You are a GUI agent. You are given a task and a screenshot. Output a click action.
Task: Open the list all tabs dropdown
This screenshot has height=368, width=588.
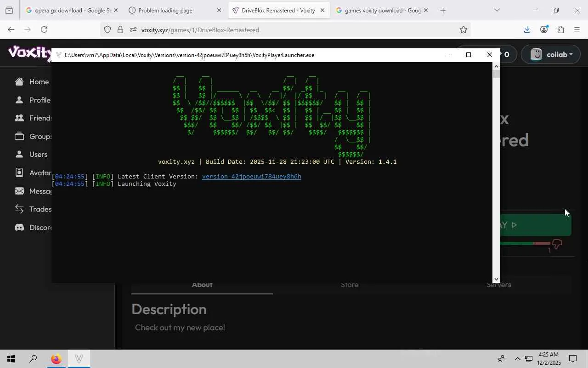point(497,10)
